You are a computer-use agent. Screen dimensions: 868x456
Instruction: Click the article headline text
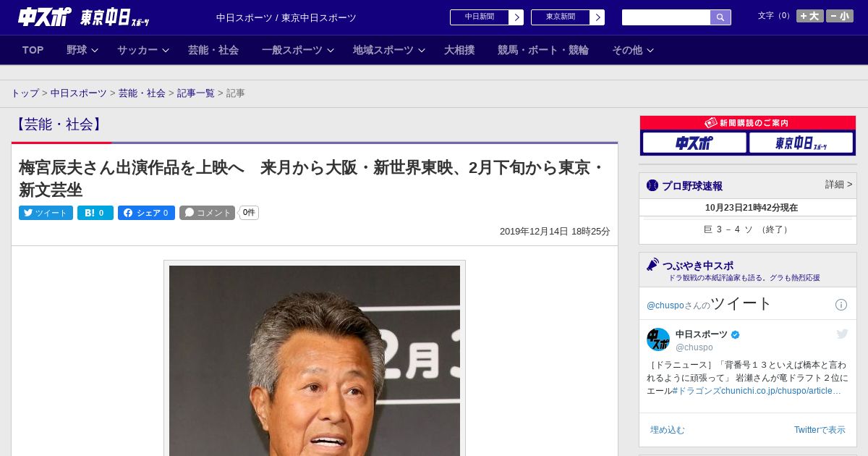click(x=312, y=179)
